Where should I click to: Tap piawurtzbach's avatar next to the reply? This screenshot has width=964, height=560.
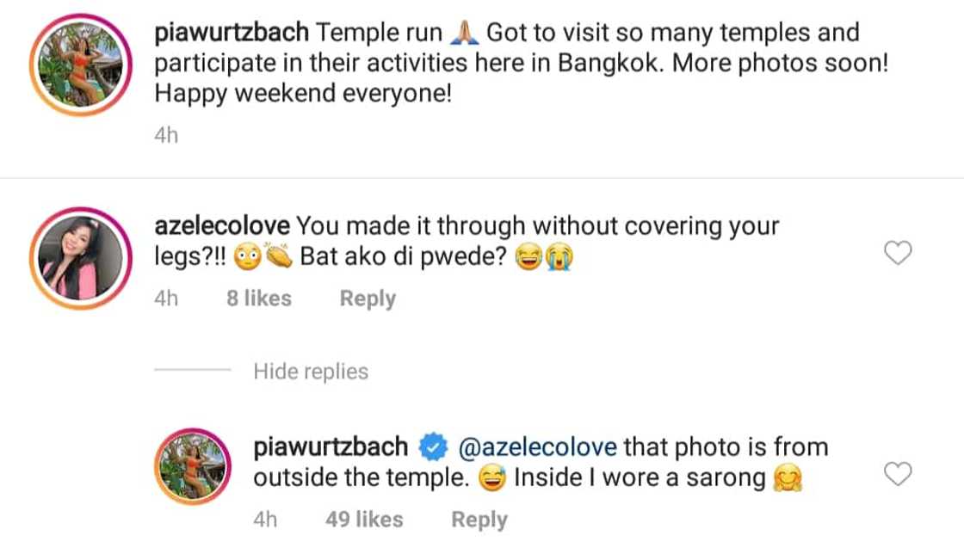pos(193,475)
